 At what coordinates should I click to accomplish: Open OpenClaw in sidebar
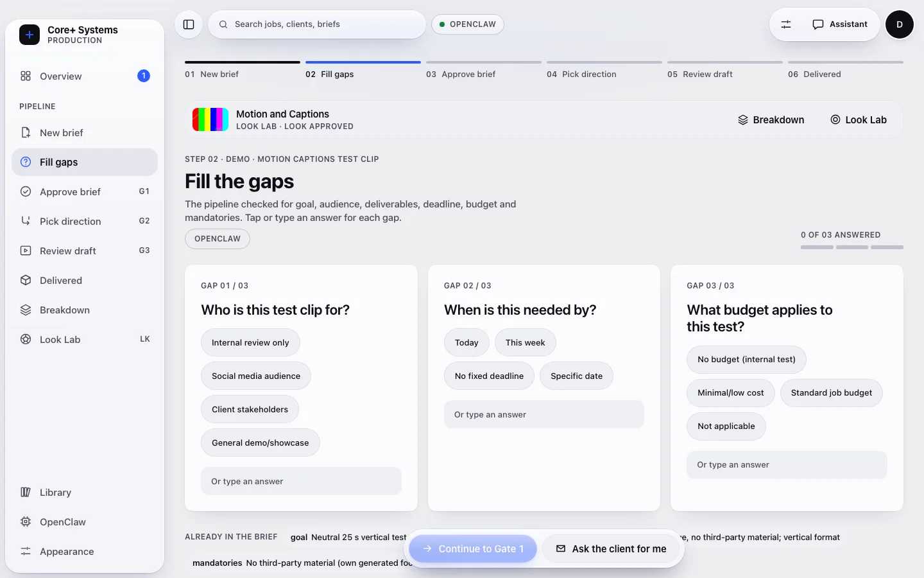point(85,521)
